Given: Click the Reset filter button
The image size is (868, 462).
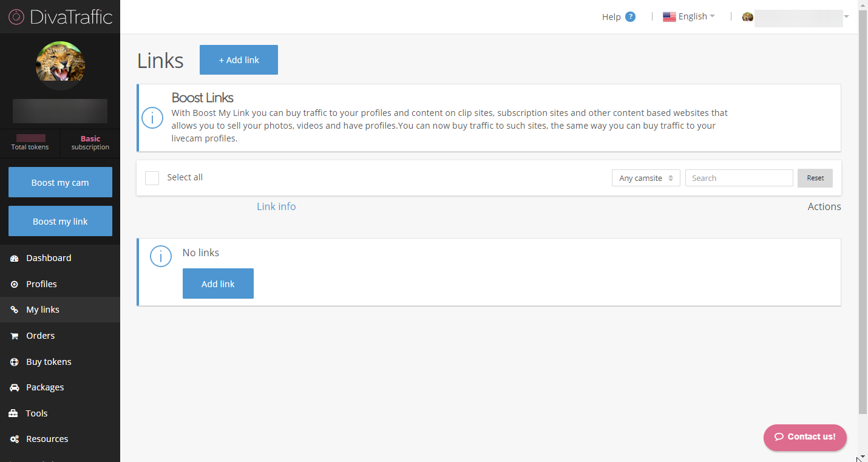Looking at the screenshot, I should point(815,178).
